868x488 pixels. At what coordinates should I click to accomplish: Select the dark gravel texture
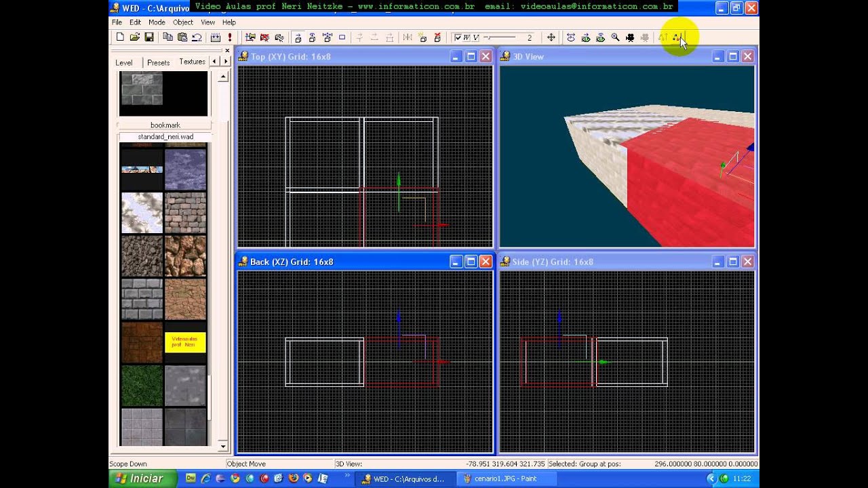click(x=142, y=256)
